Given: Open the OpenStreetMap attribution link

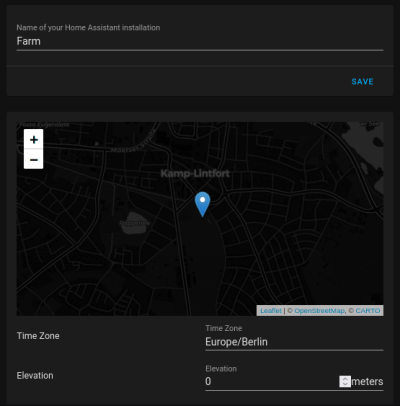Looking at the screenshot, I should pyautogui.click(x=319, y=311).
